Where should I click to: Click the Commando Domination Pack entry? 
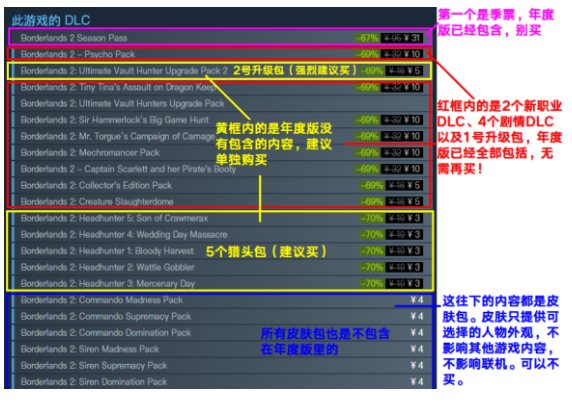point(221,332)
